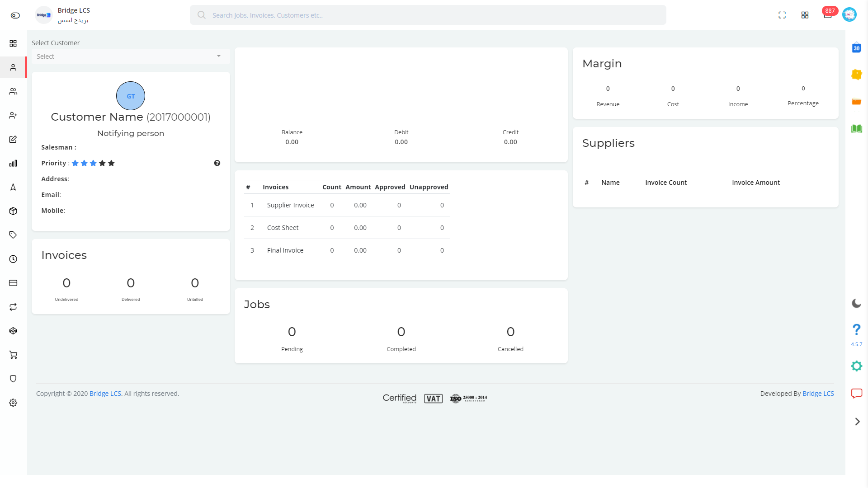Screen dimensions: 868x488
Task: Toggle dark mode moon icon
Action: (856, 304)
